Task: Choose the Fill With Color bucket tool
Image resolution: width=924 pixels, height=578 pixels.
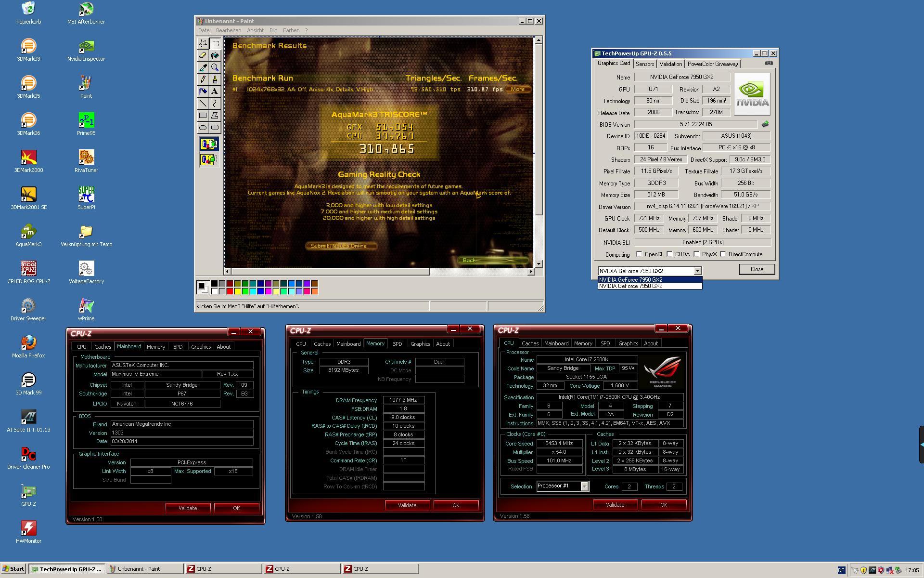Action: 215,55
